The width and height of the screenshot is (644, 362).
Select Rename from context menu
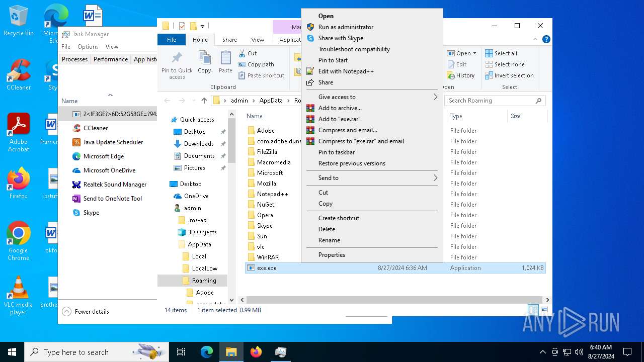coord(329,240)
